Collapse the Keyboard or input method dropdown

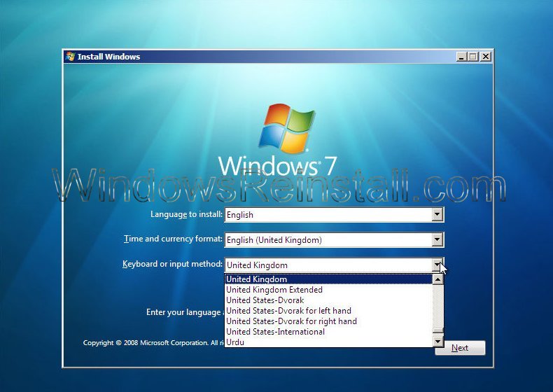[x=437, y=265]
